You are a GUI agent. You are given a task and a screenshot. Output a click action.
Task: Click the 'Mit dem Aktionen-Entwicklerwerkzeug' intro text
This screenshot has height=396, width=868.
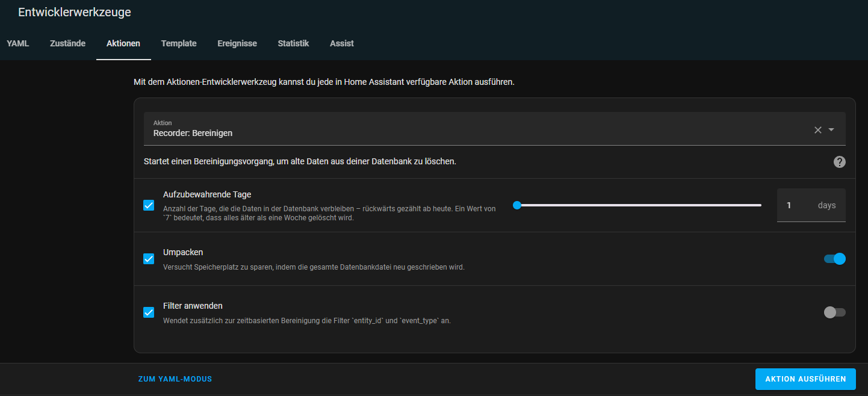pos(324,82)
